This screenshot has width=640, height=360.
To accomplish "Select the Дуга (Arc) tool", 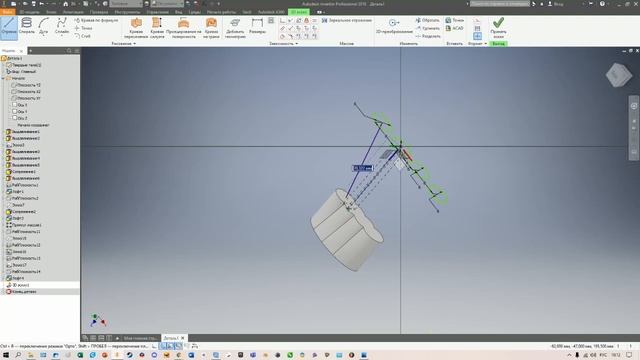I will tap(44, 25).
